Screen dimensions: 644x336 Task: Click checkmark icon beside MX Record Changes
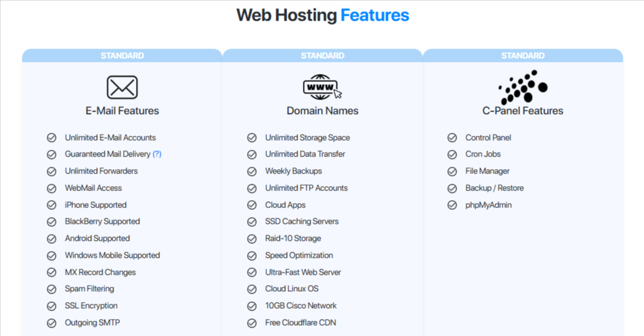(x=52, y=272)
